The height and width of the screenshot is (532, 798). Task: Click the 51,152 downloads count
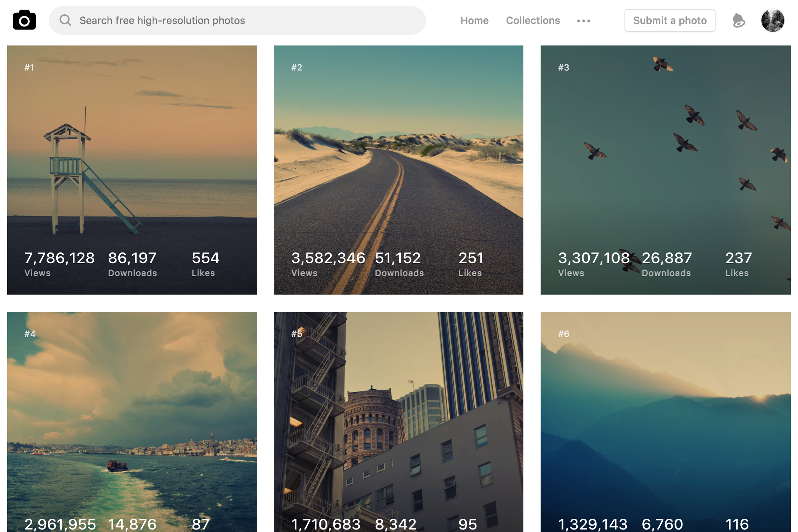point(398,258)
